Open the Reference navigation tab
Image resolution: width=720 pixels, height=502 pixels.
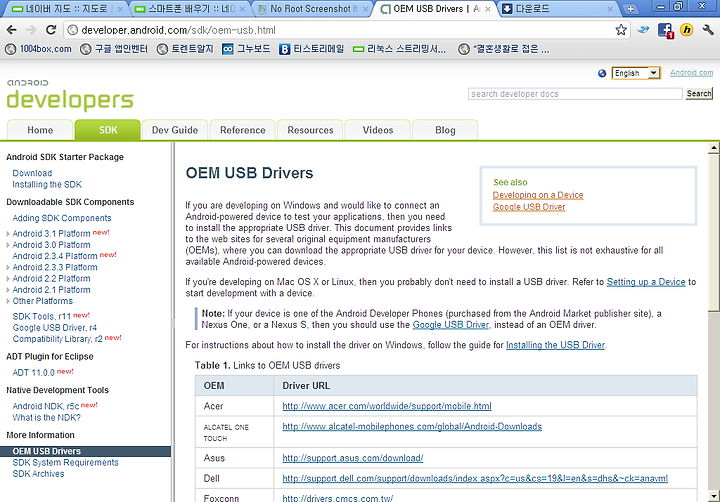point(242,130)
